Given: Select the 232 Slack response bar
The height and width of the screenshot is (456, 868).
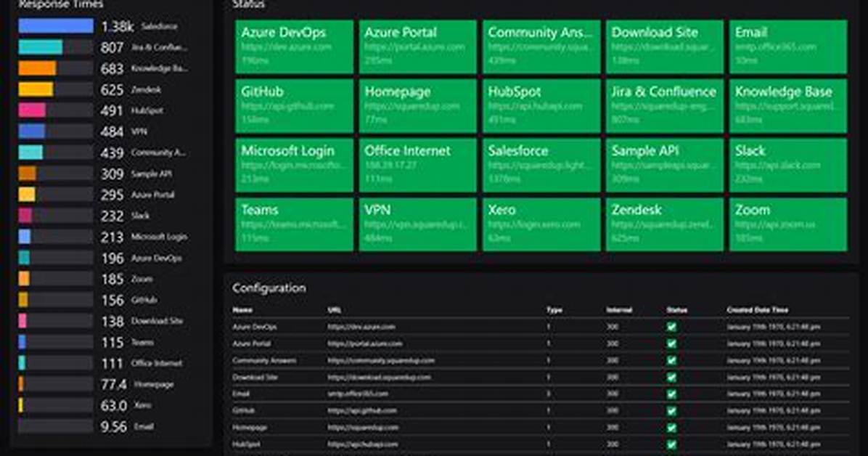Looking at the screenshot, I should click(56, 216).
